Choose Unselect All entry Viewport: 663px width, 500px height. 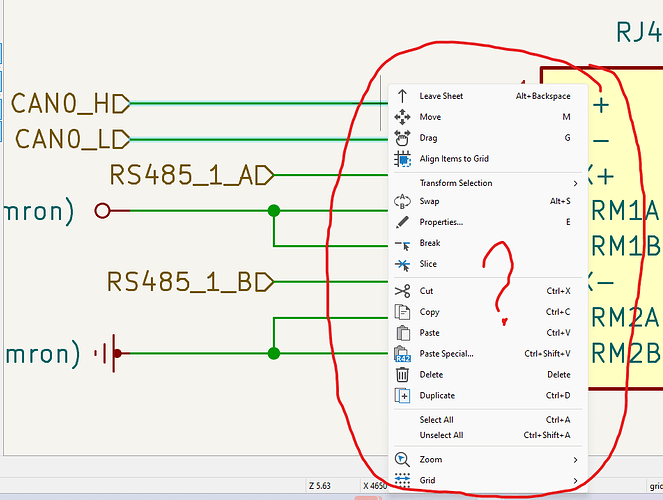[x=488, y=435]
